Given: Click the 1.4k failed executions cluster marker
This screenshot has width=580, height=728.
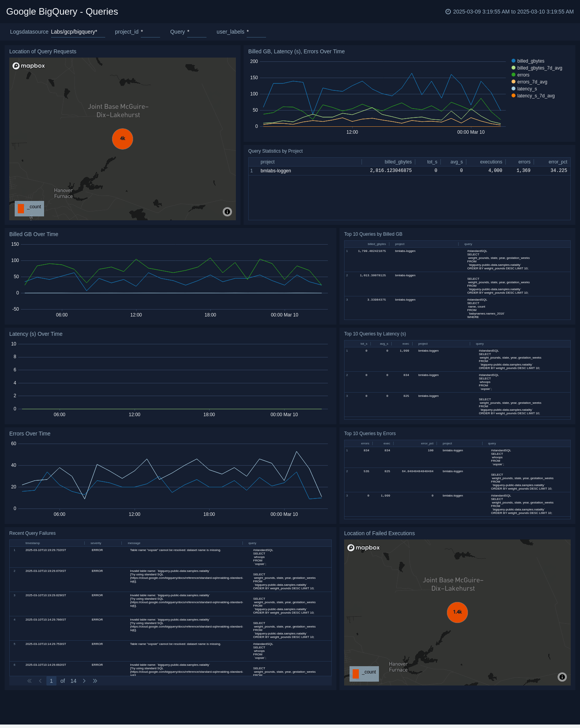Looking at the screenshot, I should pos(457,612).
